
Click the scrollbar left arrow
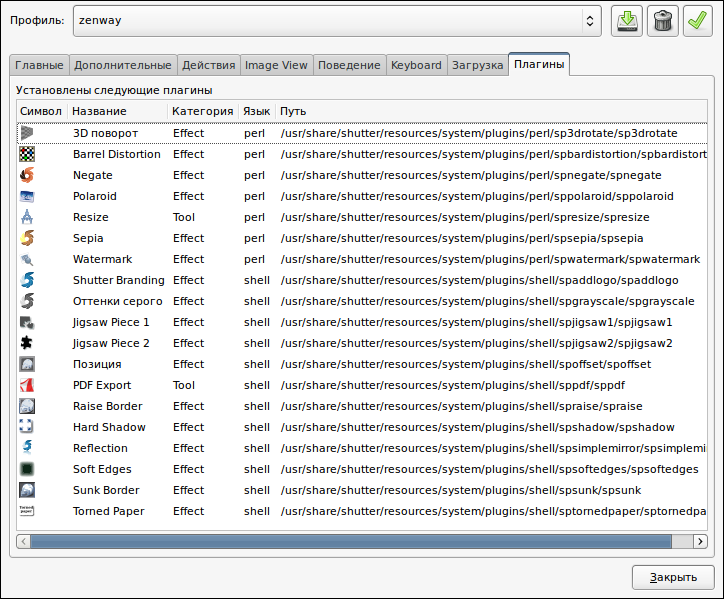click(x=24, y=541)
